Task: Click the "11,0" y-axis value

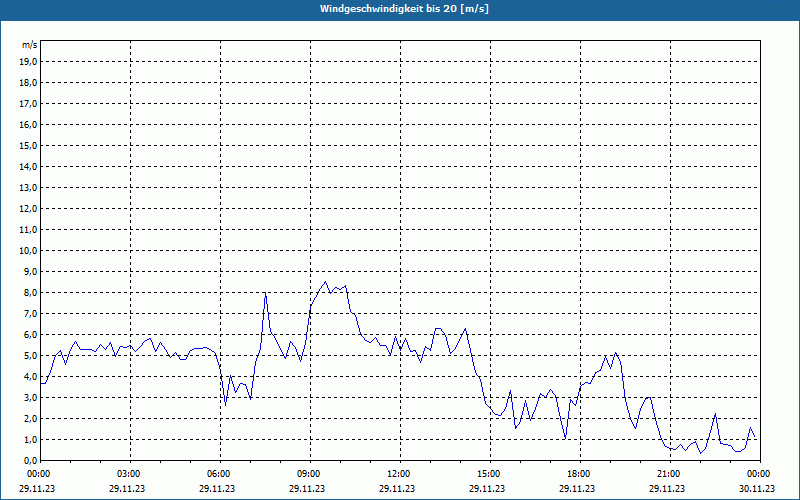Action: point(29,230)
